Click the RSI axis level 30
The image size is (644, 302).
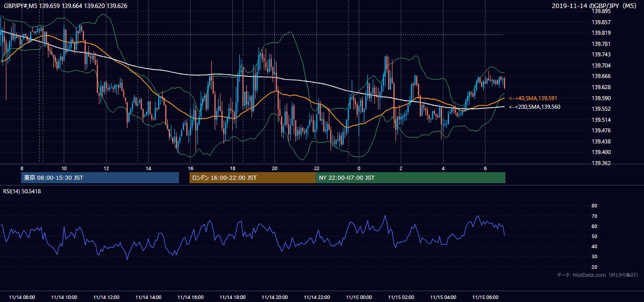tap(594, 257)
